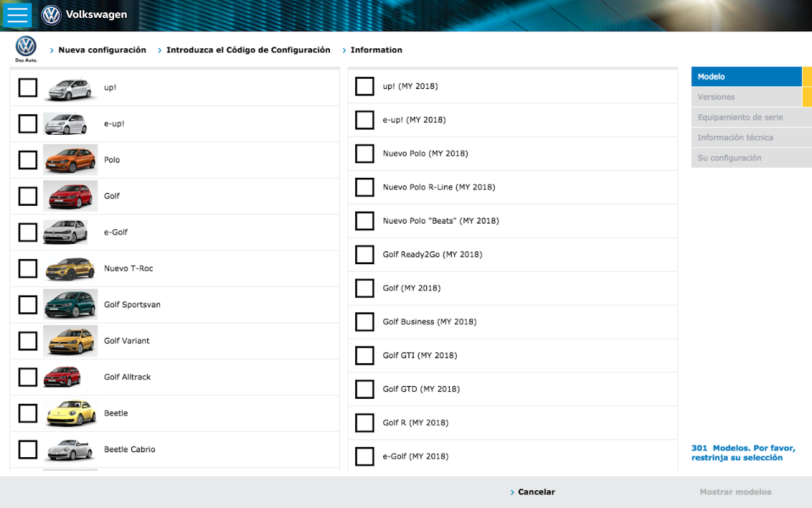This screenshot has height=508, width=812.
Task: Check Golf (MY 2018) checkbox
Action: (365, 288)
